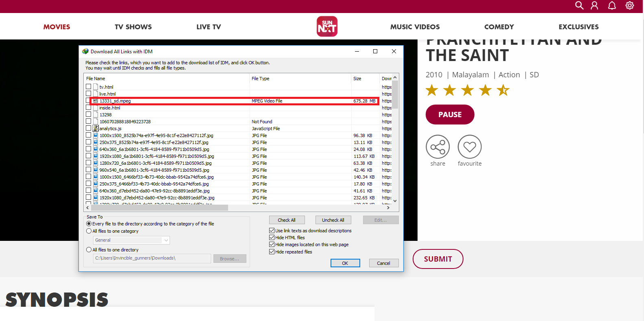
Task: Click the list horizontal scrollbar left arrow
Action: point(87,207)
